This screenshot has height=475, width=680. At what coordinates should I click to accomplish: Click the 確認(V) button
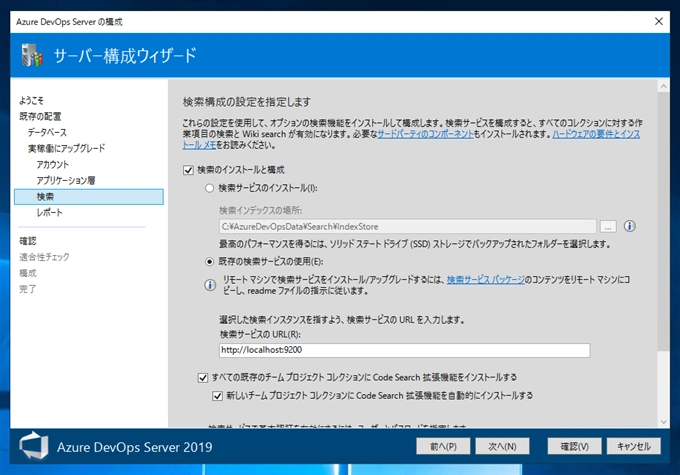(x=574, y=446)
